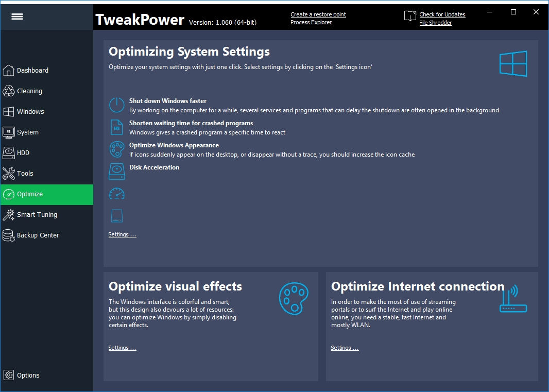Click the router icon in Internet connection panel
Image resolution: width=549 pixels, height=392 pixels.
(513, 299)
